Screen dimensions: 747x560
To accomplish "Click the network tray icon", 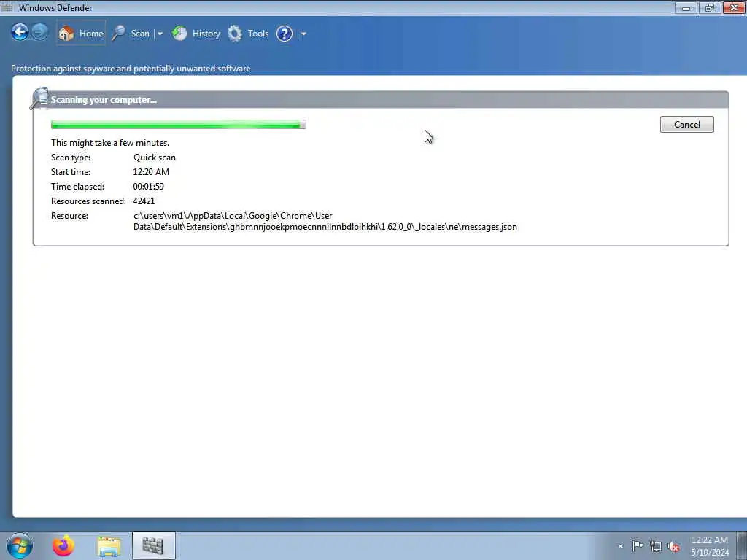I will coord(656,547).
